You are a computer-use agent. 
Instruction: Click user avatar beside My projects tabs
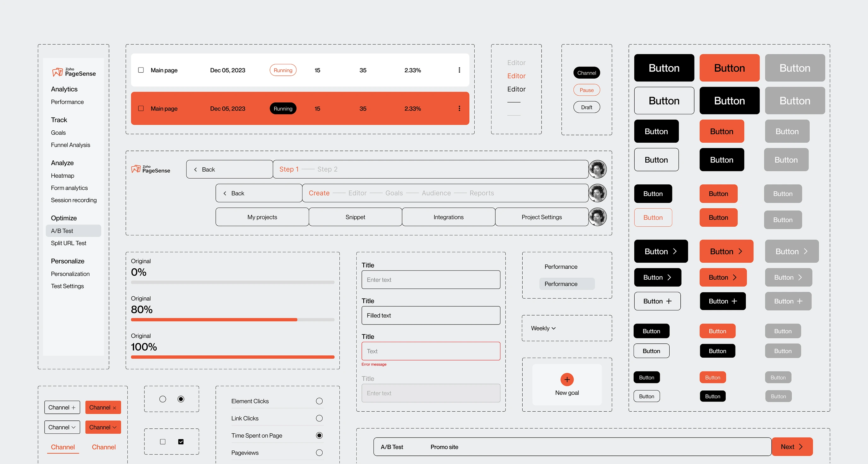pyautogui.click(x=597, y=217)
